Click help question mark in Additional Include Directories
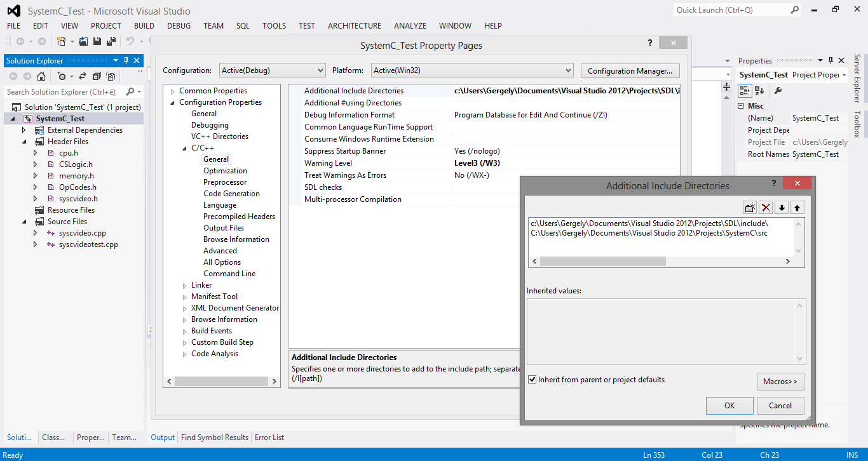Image resolution: width=868 pixels, height=461 pixels. coord(773,183)
